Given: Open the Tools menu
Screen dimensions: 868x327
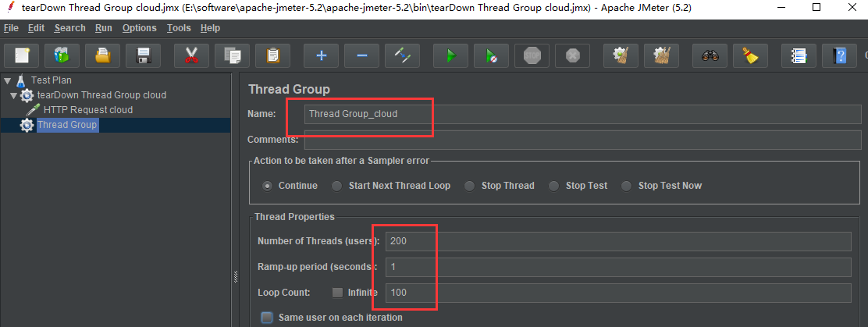Looking at the screenshot, I should coord(179,28).
